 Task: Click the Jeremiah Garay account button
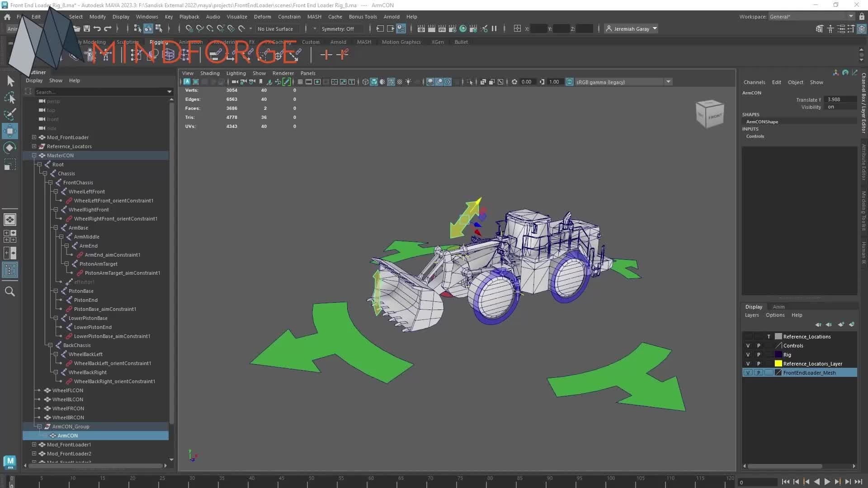click(x=631, y=28)
